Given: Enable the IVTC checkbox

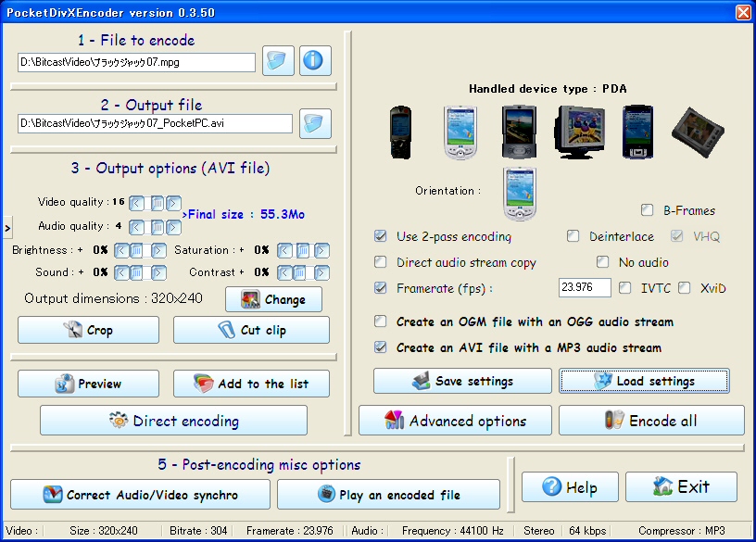Looking at the screenshot, I should (x=624, y=288).
